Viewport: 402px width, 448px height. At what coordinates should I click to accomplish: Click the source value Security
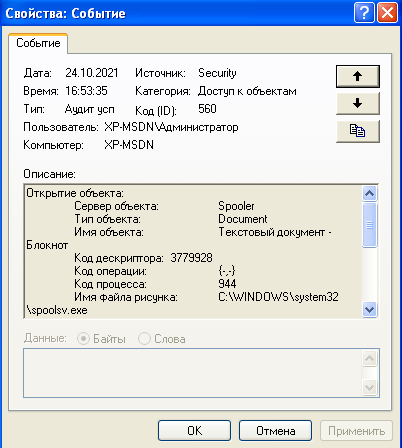(x=217, y=73)
